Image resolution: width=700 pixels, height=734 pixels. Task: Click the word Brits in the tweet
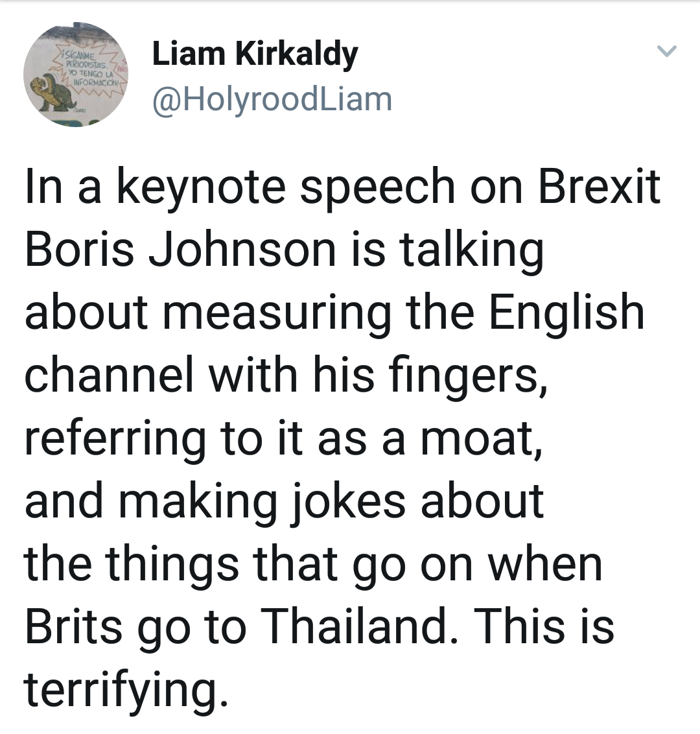(x=73, y=626)
